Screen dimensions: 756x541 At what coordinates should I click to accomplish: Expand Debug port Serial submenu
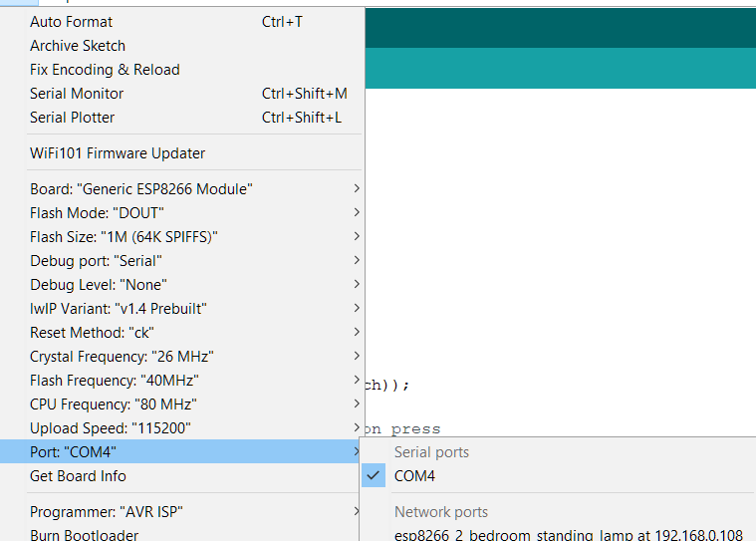tap(96, 260)
